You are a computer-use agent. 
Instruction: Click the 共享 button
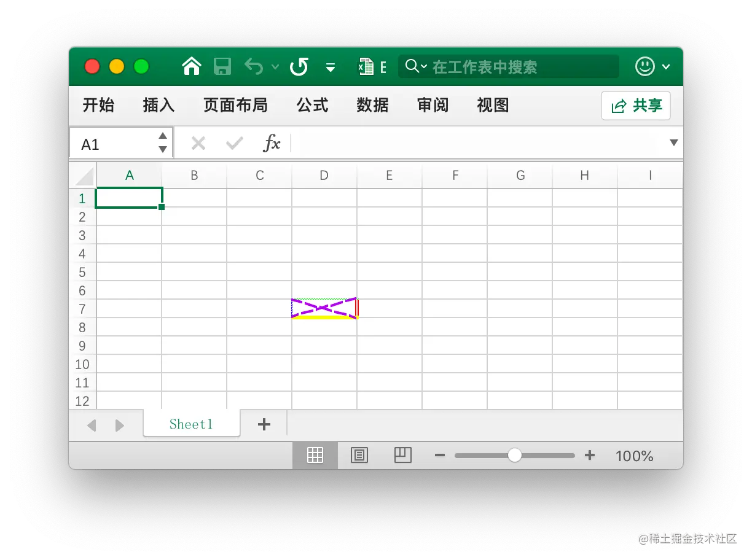(635, 105)
